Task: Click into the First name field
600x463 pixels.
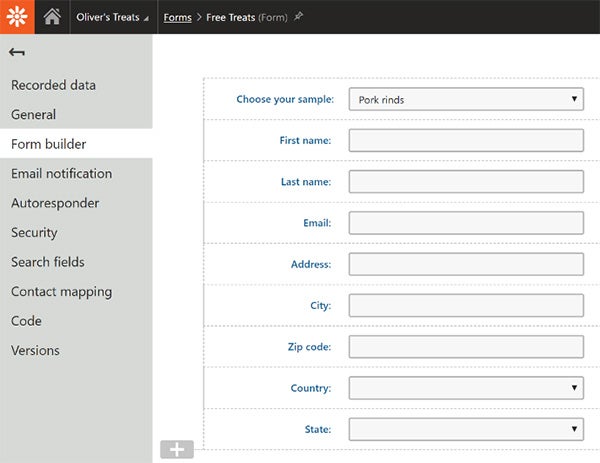Action: tap(465, 140)
